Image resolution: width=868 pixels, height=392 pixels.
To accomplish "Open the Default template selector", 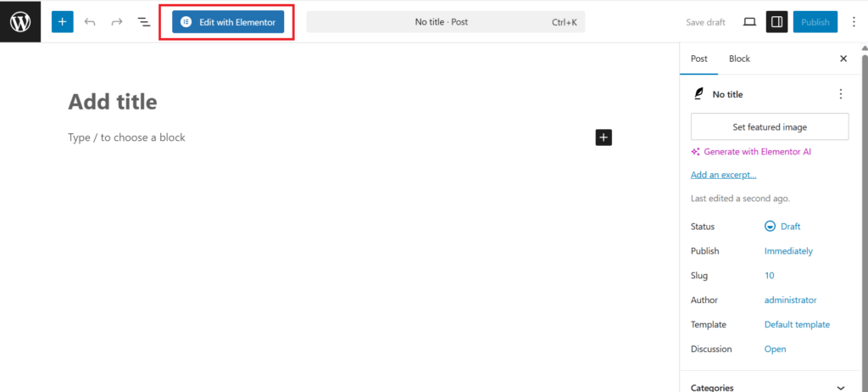I will tap(797, 325).
